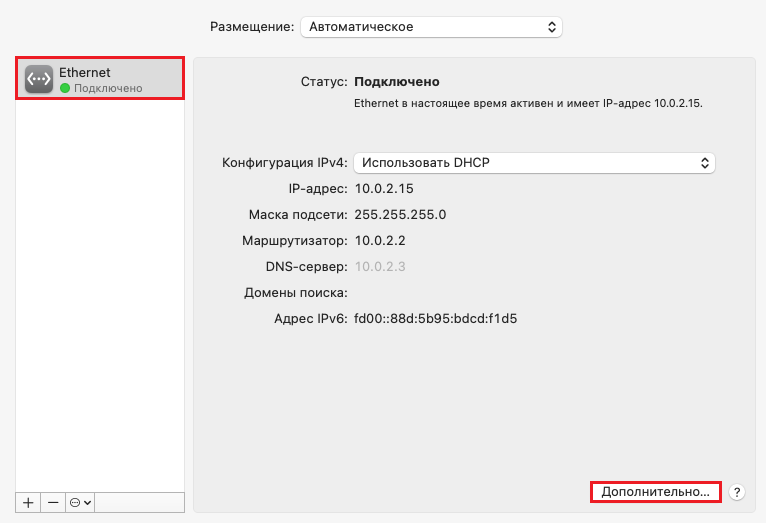The image size is (766, 523).
Task: Add a new network service with plus button
Action: click(x=28, y=502)
